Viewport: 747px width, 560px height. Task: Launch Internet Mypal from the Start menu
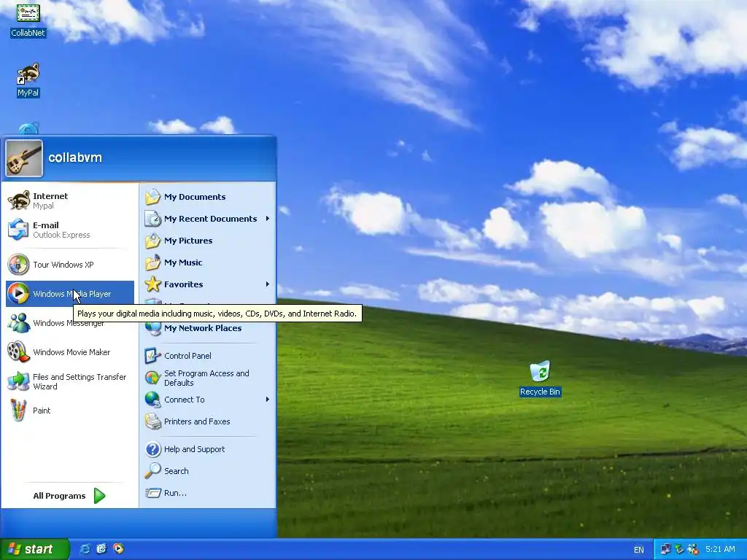pos(69,201)
